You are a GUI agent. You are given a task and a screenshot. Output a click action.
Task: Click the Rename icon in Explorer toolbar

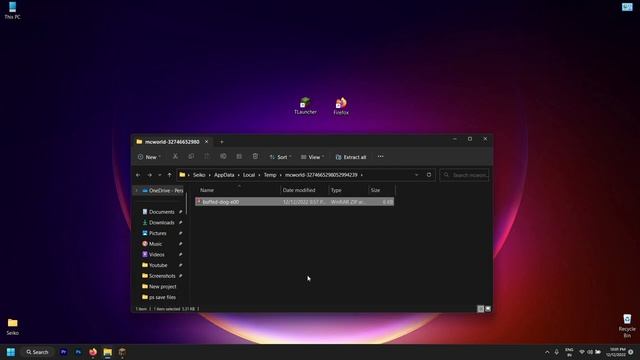click(223, 156)
